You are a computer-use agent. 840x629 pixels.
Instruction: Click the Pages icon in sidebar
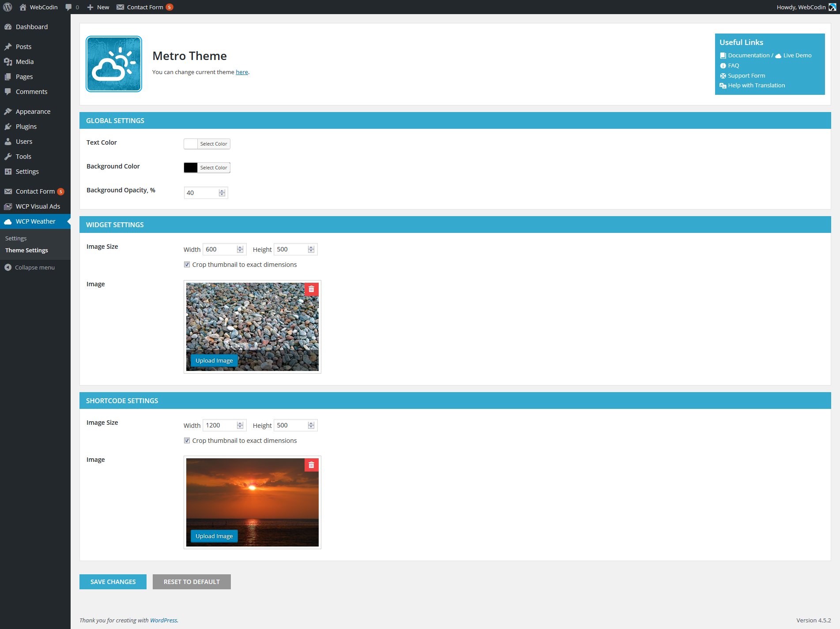8,77
